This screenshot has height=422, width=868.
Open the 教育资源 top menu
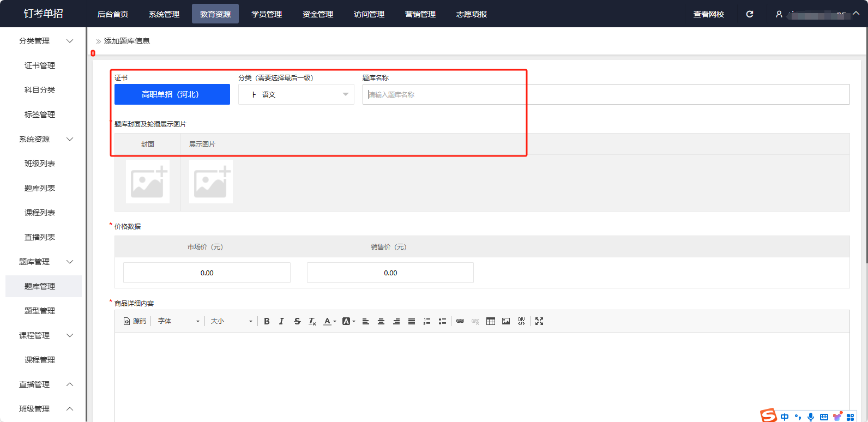tap(215, 14)
